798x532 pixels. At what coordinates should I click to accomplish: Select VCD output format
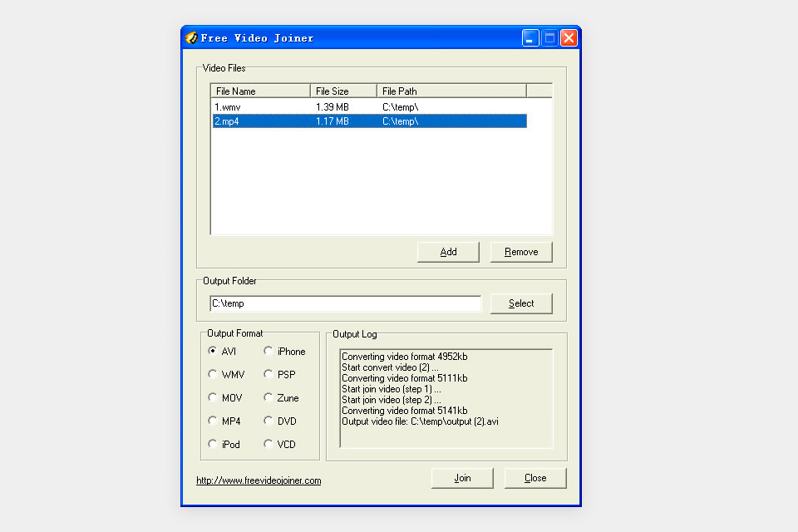267,444
